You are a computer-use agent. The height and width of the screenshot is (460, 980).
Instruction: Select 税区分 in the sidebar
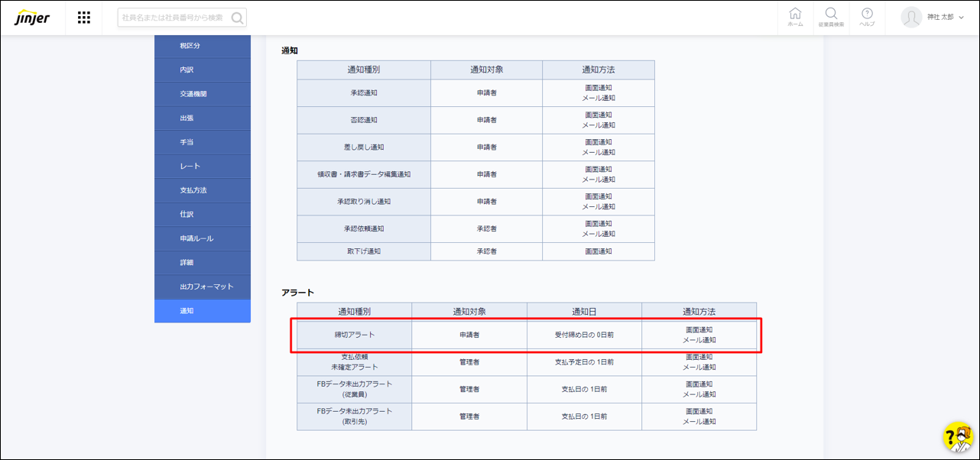click(203, 46)
